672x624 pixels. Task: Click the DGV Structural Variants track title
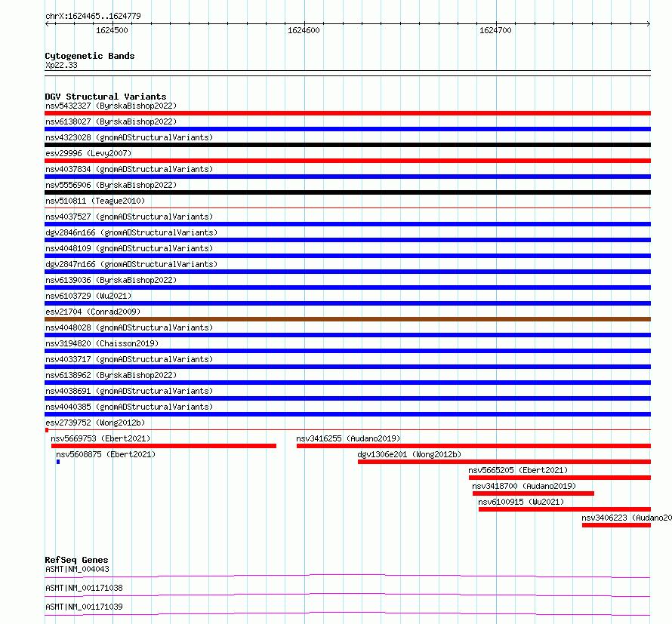pos(106,97)
